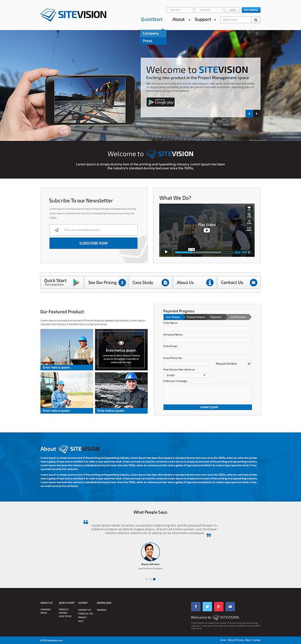
Task: Click the LOGIN button
Action: pyautogui.click(x=232, y=10)
